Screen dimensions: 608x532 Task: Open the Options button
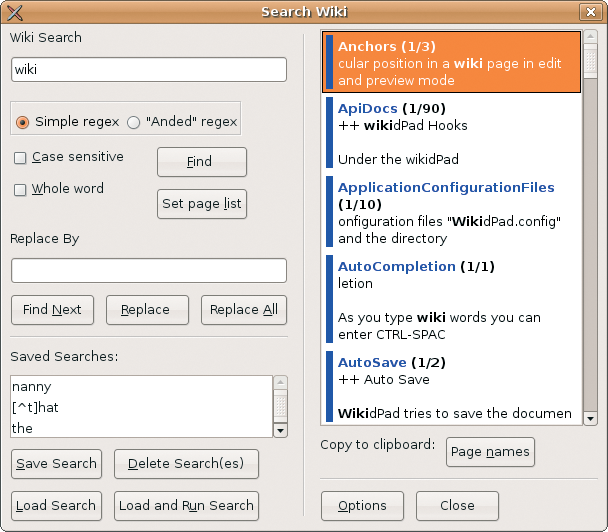click(x=362, y=506)
